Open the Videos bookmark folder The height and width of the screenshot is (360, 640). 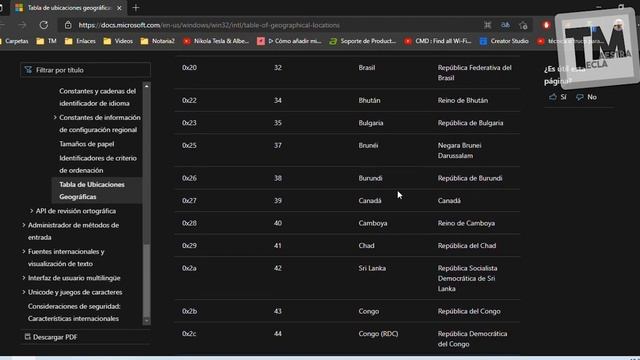(x=118, y=41)
